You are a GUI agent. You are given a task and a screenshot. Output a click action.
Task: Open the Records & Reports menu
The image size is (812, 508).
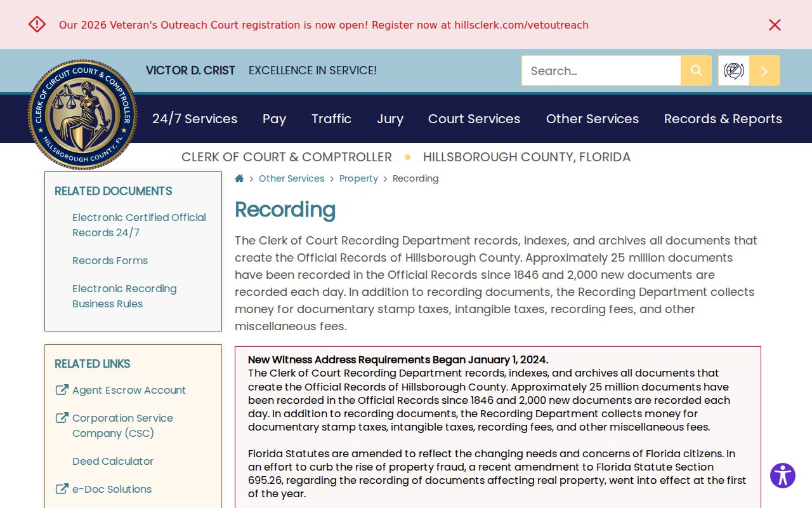coord(723,119)
